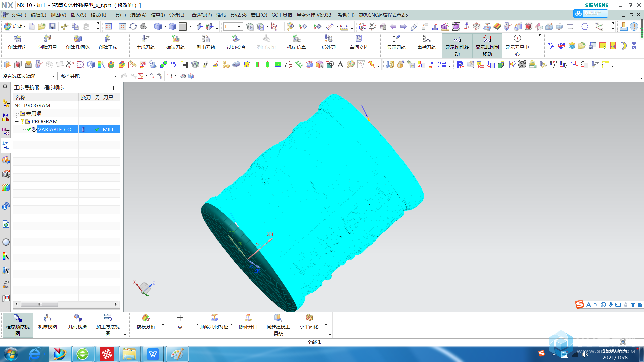Open Windows Start button
This screenshot has width=644, height=362.
pos(11,354)
